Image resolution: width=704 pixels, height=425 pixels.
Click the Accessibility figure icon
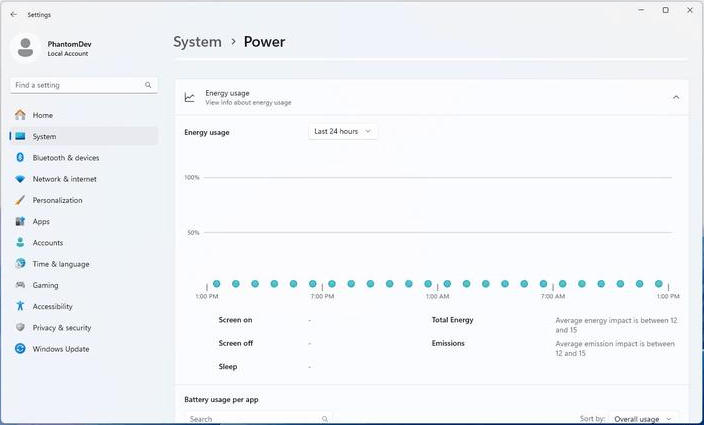click(x=20, y=306)
